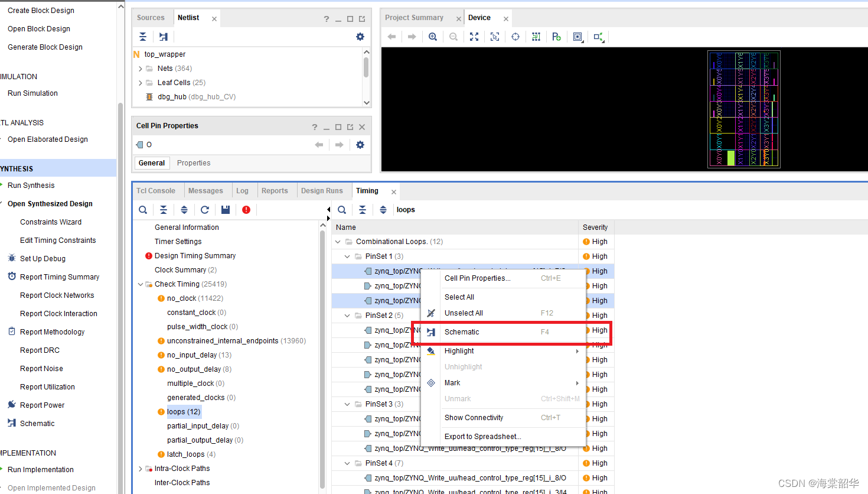Click the draw Pblock icon in Device toolbar

point(557,37)
